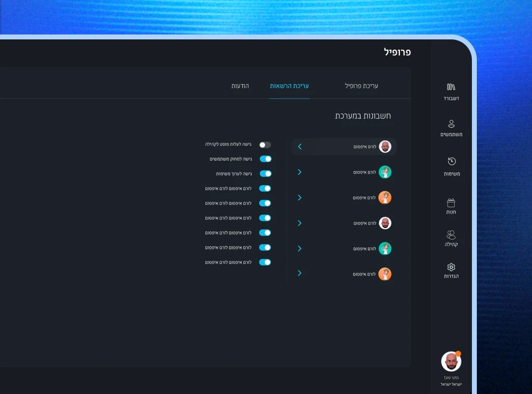Viewport: 532px width, 394px height.
Task: Click the user avatar above בוקר טוב
Action: 451,361
